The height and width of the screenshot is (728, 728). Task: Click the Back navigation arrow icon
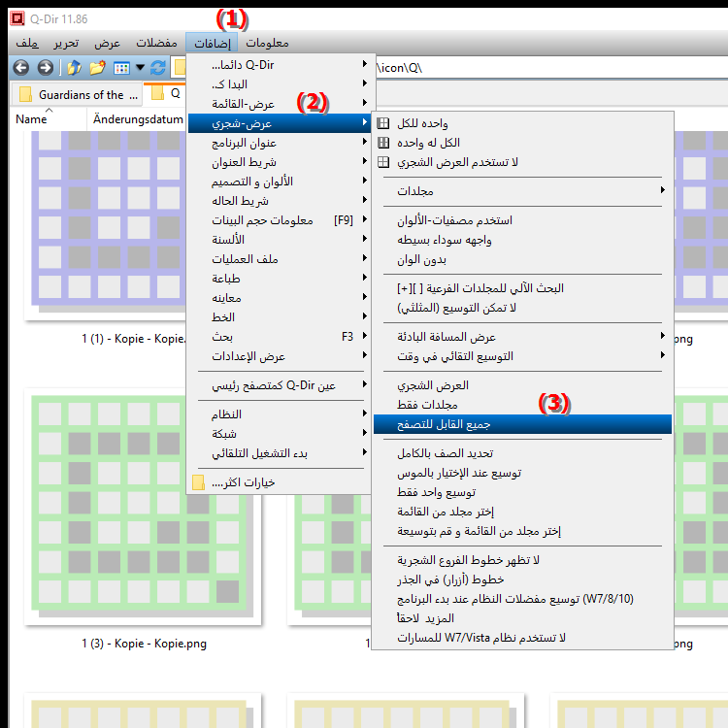point(21,68)
